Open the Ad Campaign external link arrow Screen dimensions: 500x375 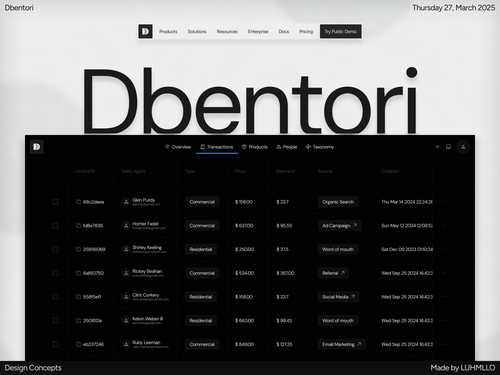point(355,225)
